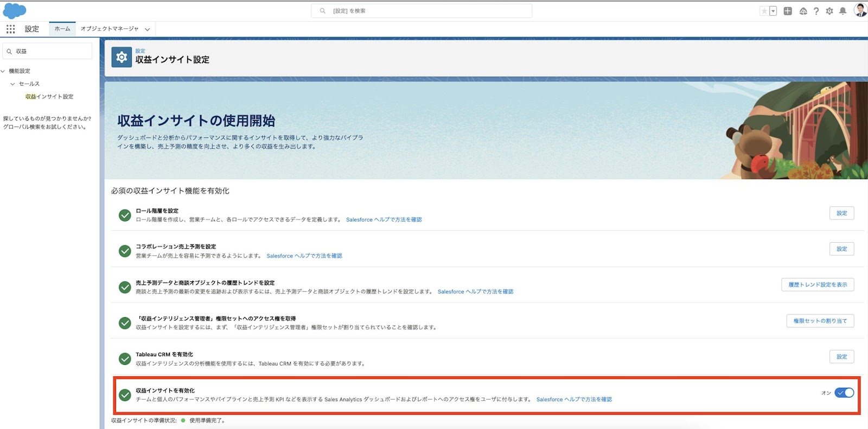Collapse the 機能設定 tree section

click(3, 71)
